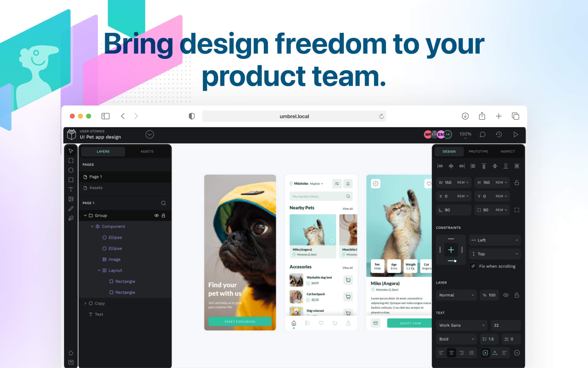Click the history/versions icon
Image resolution: width=588 pixels, height=368 pixels.
(499, 135)
